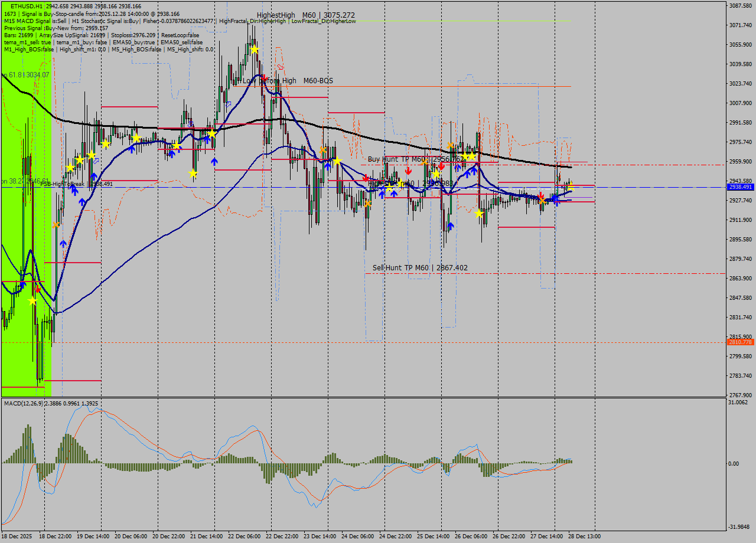756x543 pixels.
Task: Click the orange 2810.778 price level label
Action: coord(739,341)
